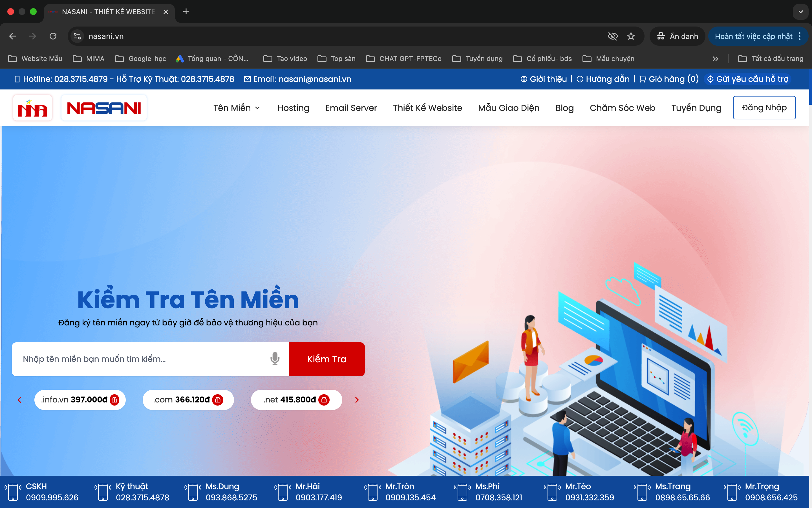Image resolution: width=812 pixels, height=508 pixels.
Task: Click the email nasani@nasani.vn link
Action: pyautogui.click(x=315, y=79)
